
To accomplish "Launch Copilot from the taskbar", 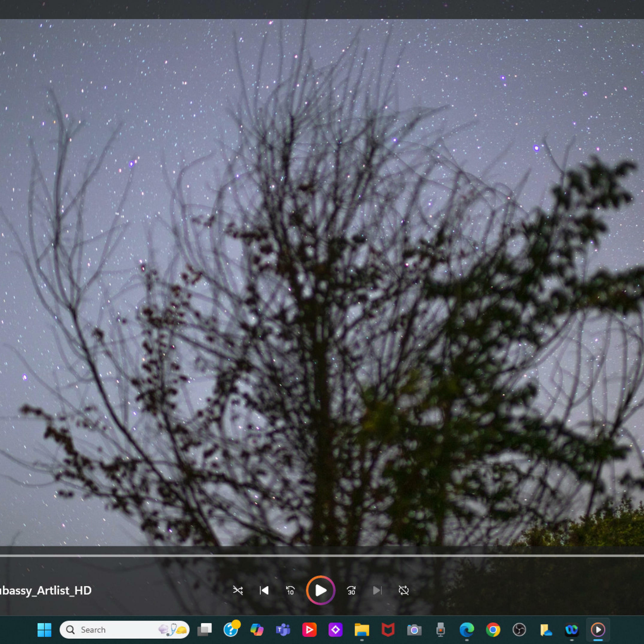I will click(257, 630).
